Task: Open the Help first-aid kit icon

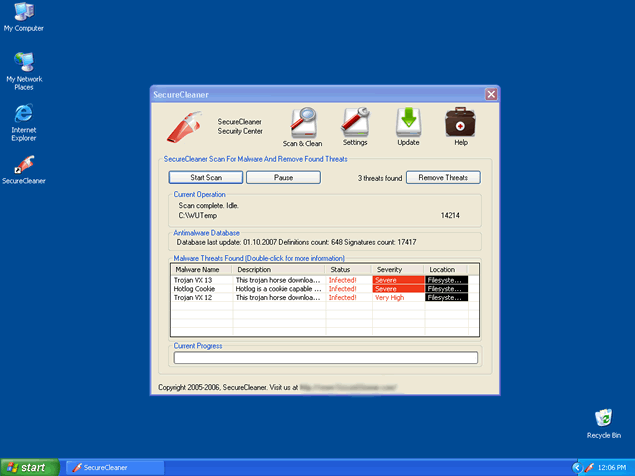Action: (x=460, y=122)
